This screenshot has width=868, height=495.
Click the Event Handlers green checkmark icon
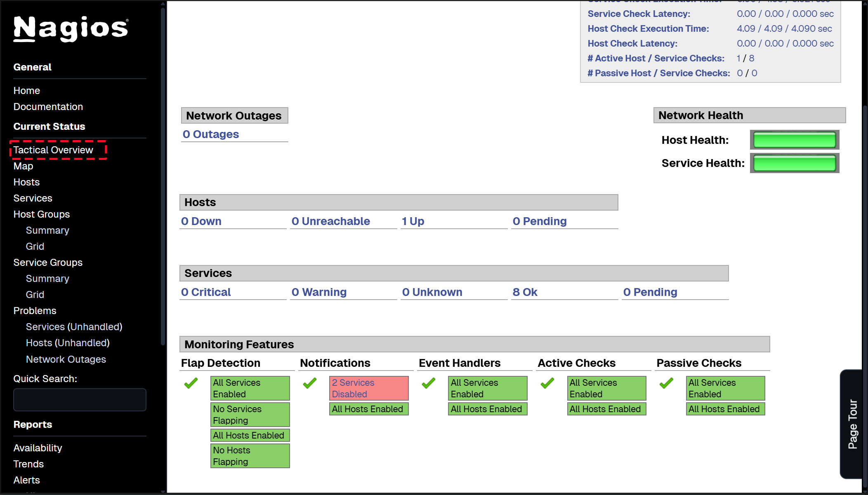[429, 383]
